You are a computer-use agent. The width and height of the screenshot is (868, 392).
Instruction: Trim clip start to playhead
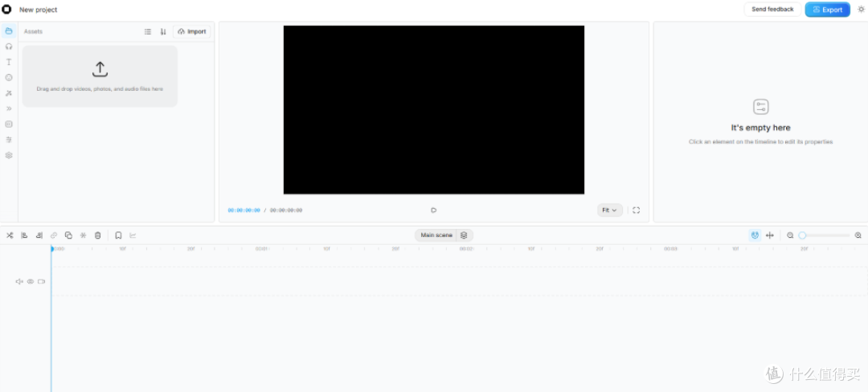coord(24,235)
